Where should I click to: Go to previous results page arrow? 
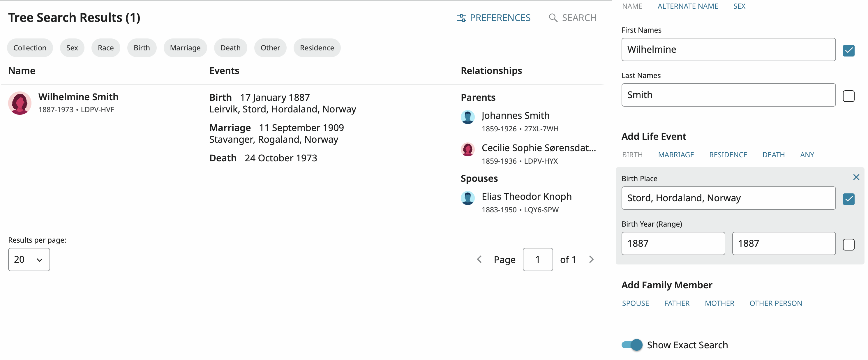479,259
